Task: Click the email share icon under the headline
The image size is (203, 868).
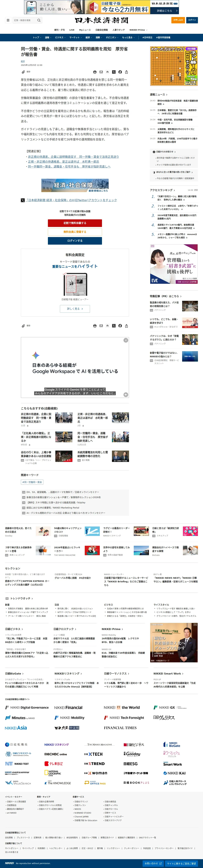Action: coord(101,72)
